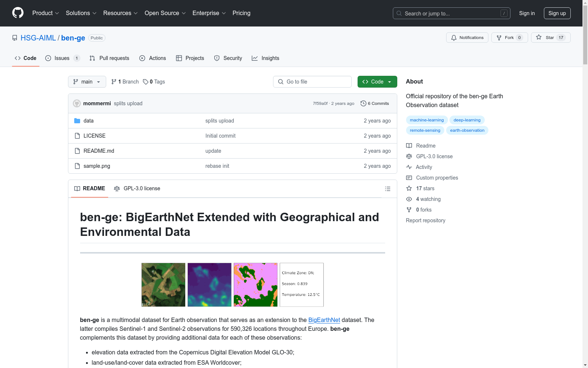Image resolution: width=588 pixels, height=368 pixels.
Task: Click the pink land-cover map thumbnail
Action: tap(255, 285)
